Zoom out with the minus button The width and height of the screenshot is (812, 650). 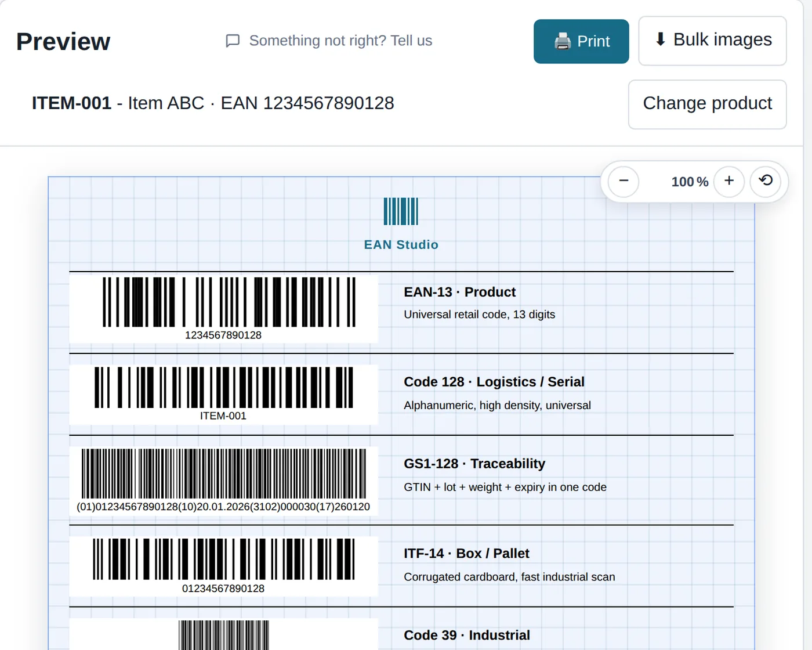pyautogui.click(x=623, y=181)
